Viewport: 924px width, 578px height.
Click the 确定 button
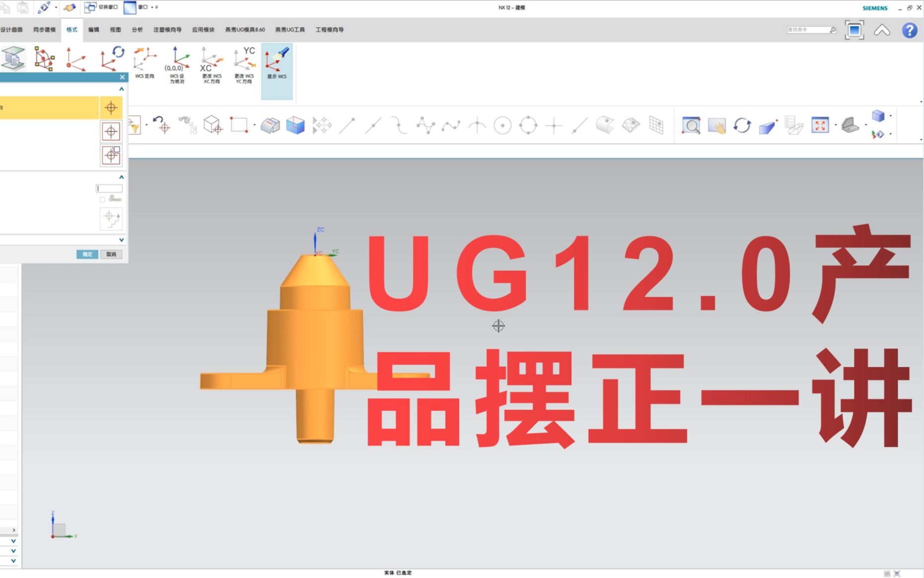pyautogui.click(x=86, y=254)
